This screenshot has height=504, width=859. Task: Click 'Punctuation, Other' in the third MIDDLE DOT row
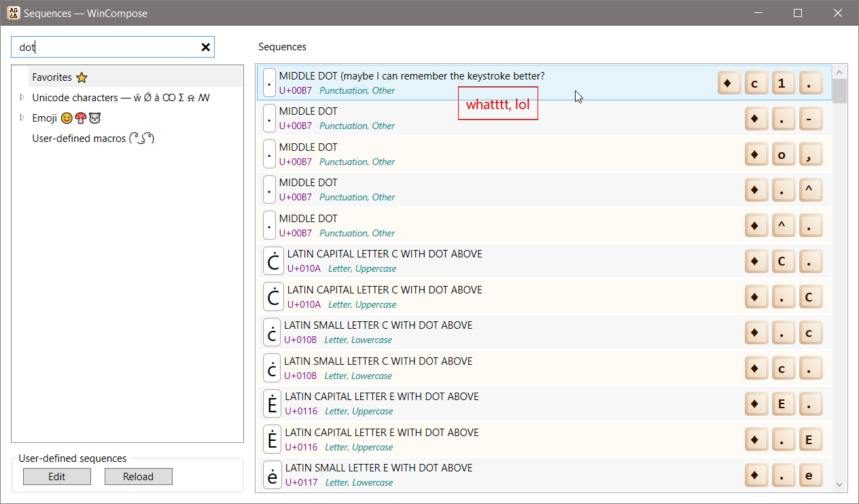click(x=357, y=162)
